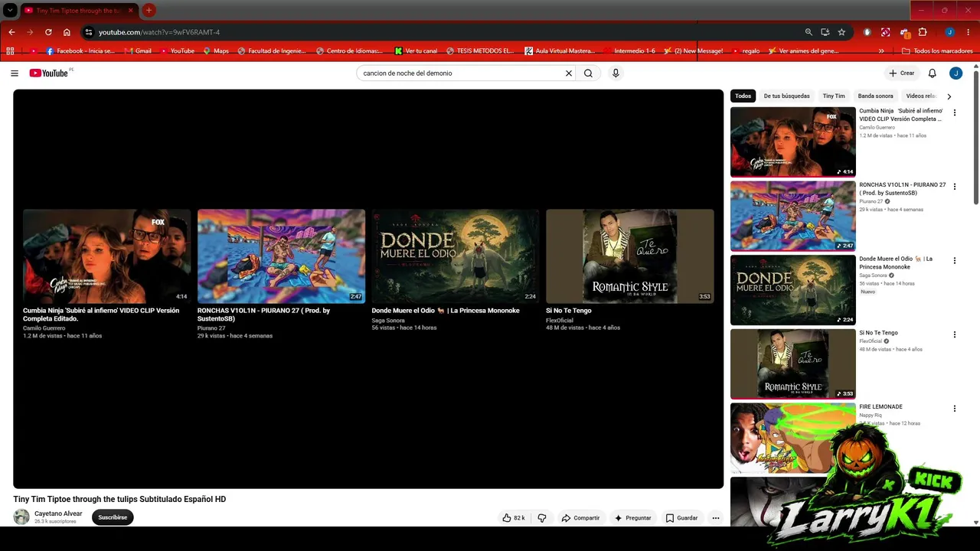Bookmark this page with the star
The height and width of the screenshot is (551, 980).
pyautogui.click(x=841, y=32)
